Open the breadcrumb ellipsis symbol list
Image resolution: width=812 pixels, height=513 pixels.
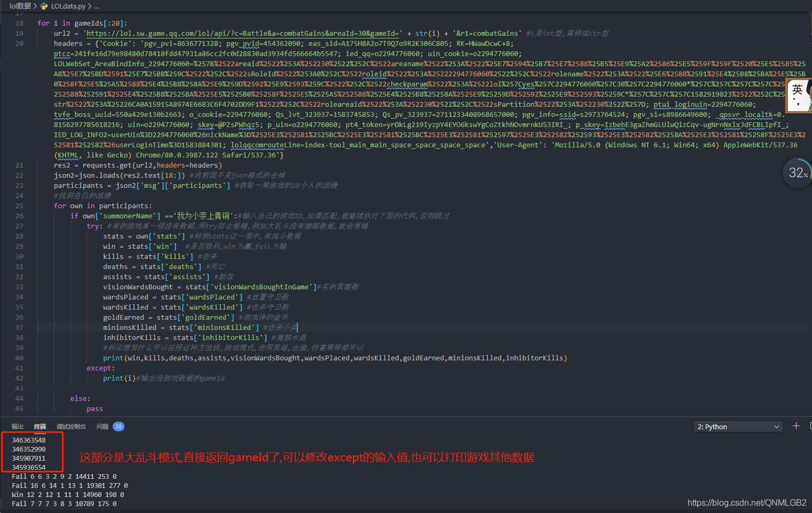click(96, 6)
